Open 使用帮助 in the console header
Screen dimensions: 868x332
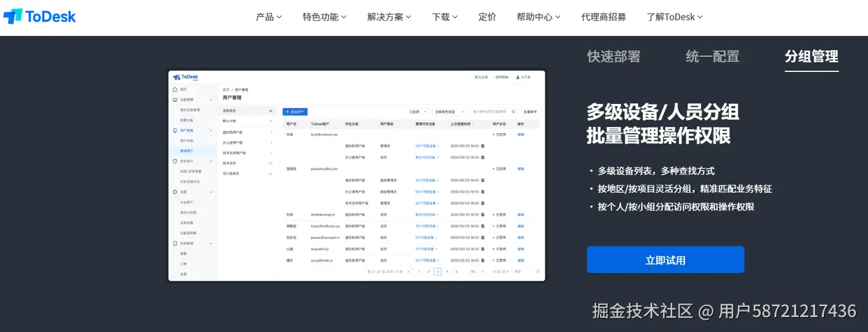pos(501,77)
